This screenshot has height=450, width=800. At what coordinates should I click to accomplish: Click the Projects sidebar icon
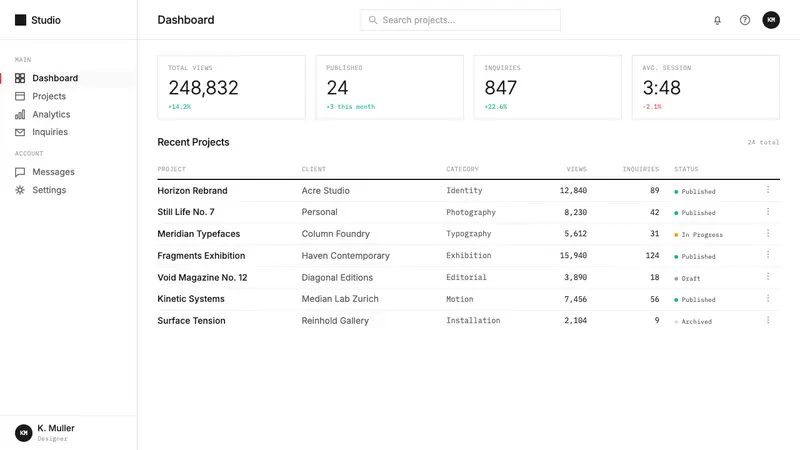click(20, 96)
